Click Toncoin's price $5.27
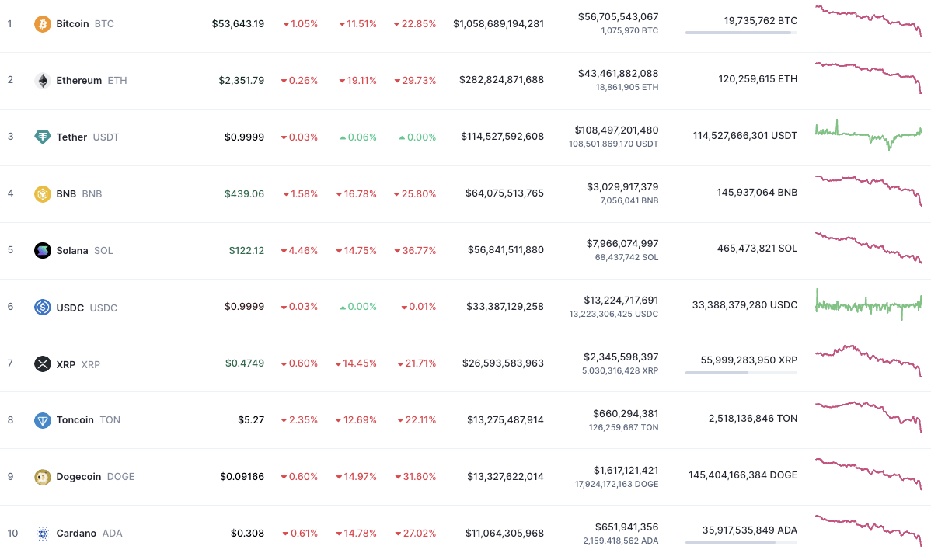Image resolution: width=931 pixels, height=560 pixels. click(x=251, y=420)
